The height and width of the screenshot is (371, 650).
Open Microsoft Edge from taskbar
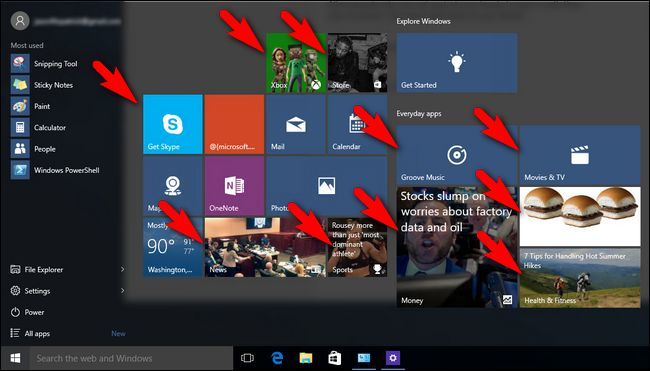(x=276, y=358)
